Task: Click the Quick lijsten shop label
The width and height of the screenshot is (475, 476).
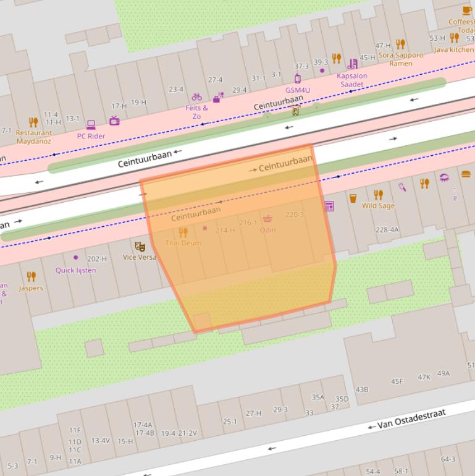Action: [x=76, y=270]
